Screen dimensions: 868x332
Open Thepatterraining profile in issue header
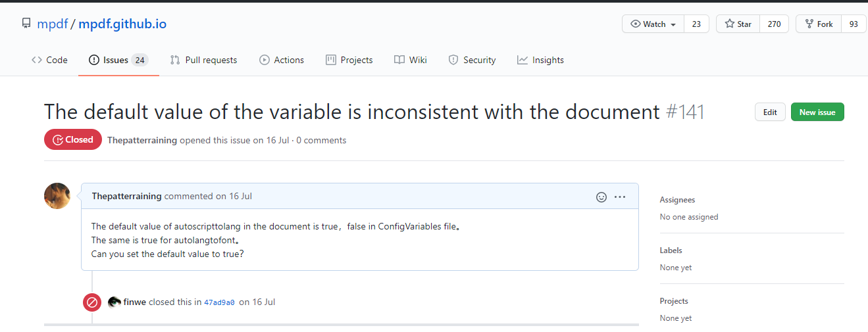coord(142,140)
